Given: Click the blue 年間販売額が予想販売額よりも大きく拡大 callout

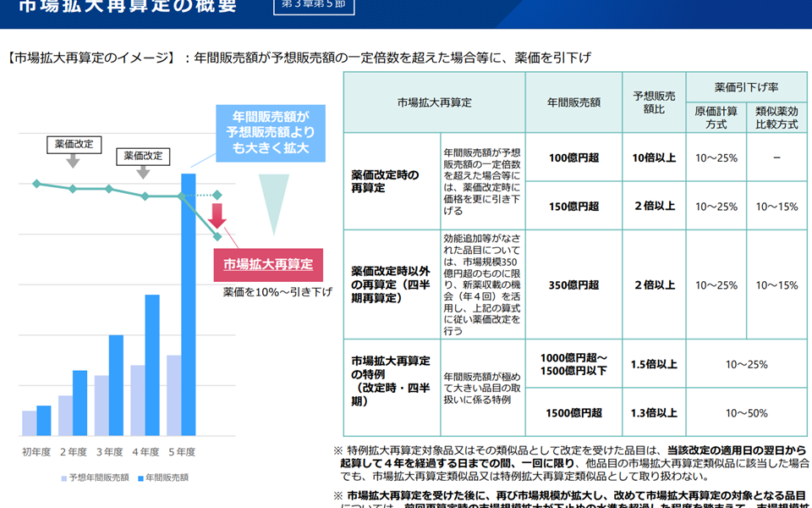Looking at the screenshot, I should [266, 135].
